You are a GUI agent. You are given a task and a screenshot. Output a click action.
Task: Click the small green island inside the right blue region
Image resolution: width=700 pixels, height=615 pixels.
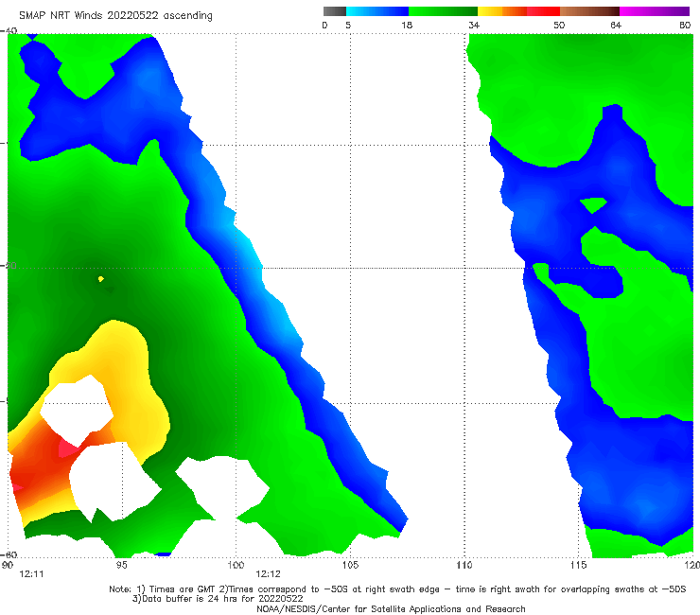click(593, 205)
